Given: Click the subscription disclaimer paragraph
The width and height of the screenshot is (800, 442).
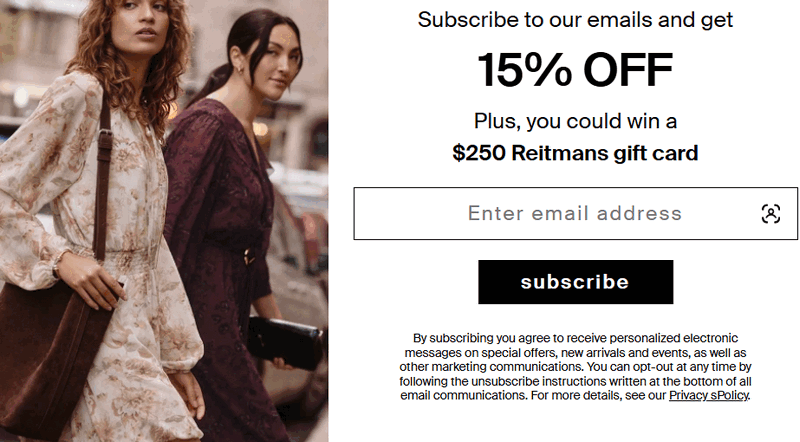Looking at the screenshot, I should (575, 367).
